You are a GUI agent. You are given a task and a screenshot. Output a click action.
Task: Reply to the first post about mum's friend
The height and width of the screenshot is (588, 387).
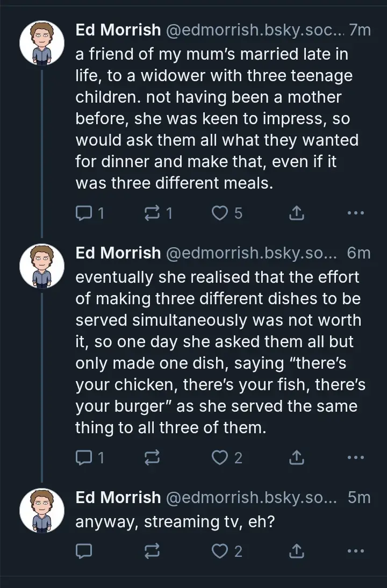pos(84,214)
